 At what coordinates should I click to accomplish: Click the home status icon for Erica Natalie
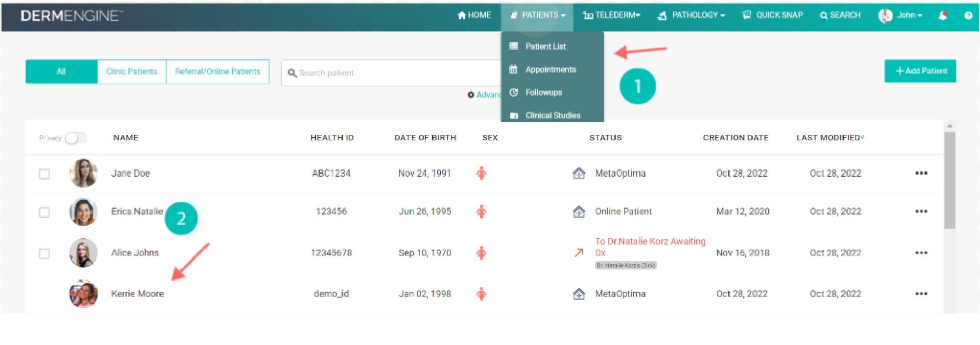(578, 211)
